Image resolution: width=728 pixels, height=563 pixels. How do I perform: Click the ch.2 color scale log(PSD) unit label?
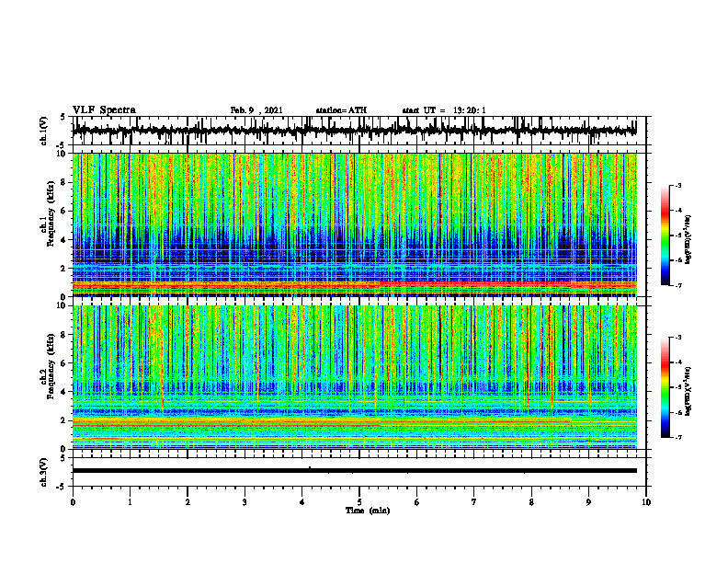(x=688, y=392)
